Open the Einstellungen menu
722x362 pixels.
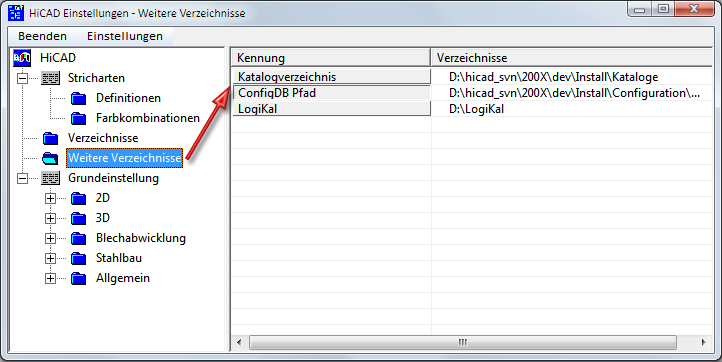click(125, 36)
